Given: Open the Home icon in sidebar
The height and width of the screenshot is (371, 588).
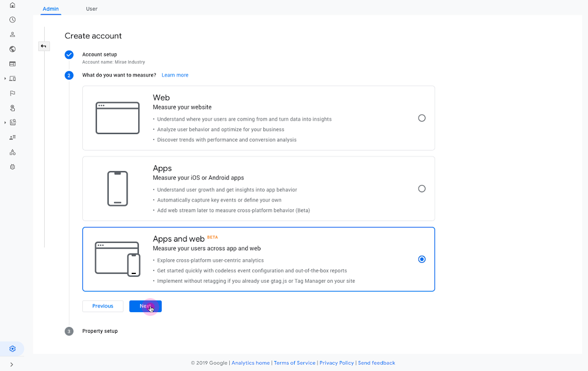Looking at the screenshot, I should coord(12,5).
